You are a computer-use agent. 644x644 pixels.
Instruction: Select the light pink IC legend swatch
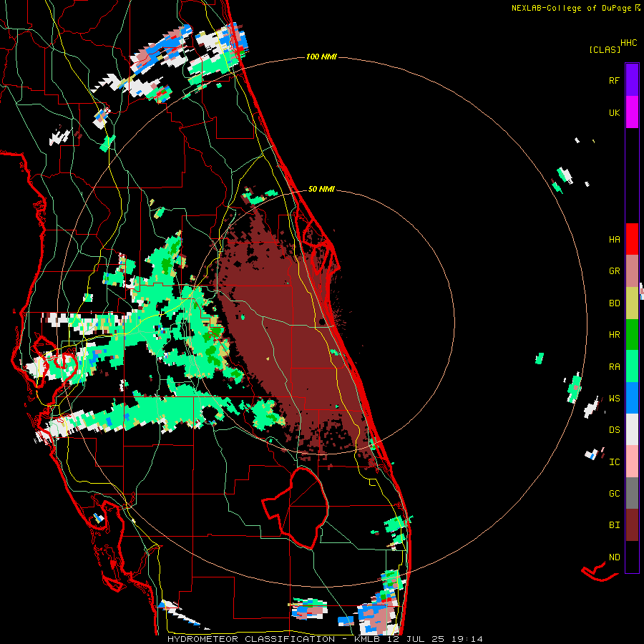[x=632, y=462]
